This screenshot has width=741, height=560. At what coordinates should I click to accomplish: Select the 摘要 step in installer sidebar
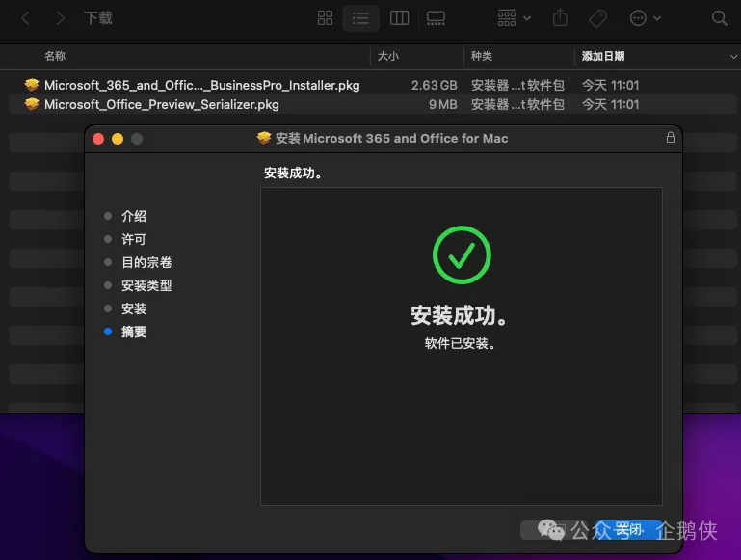coord(134,332)
